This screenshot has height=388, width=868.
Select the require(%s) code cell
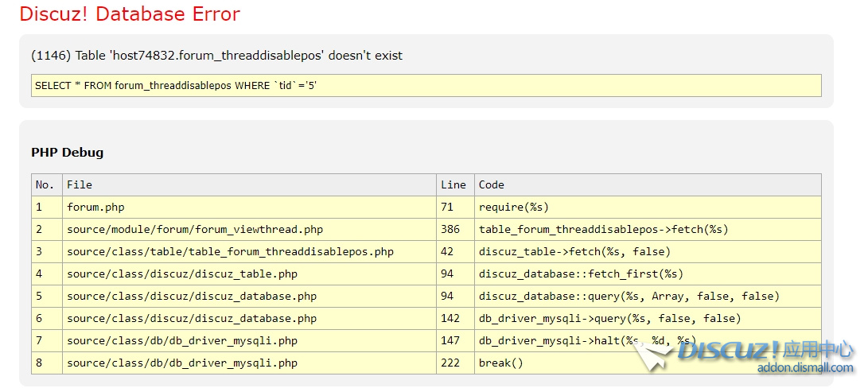pyautogui.click(x=648, y=207)
